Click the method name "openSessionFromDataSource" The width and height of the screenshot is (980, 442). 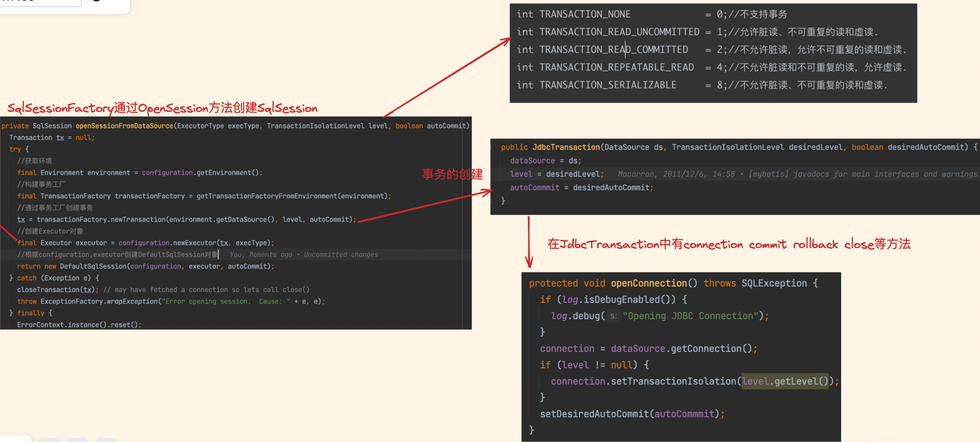coord(124,126)
